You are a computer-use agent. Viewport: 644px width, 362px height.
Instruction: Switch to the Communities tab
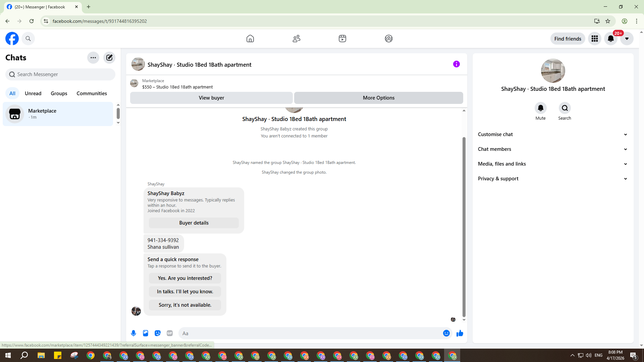point(92,94)
